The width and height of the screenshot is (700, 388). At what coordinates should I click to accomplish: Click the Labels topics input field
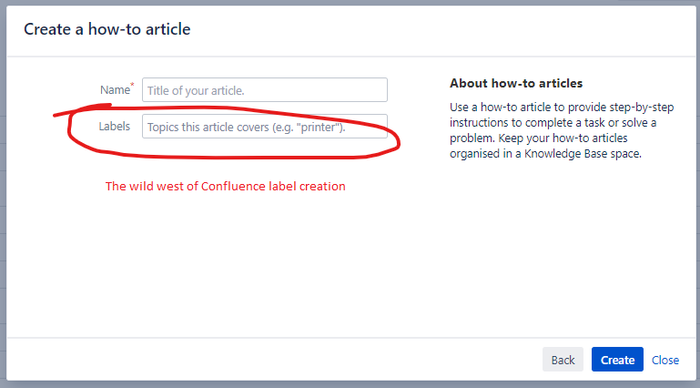coord(265,126)
